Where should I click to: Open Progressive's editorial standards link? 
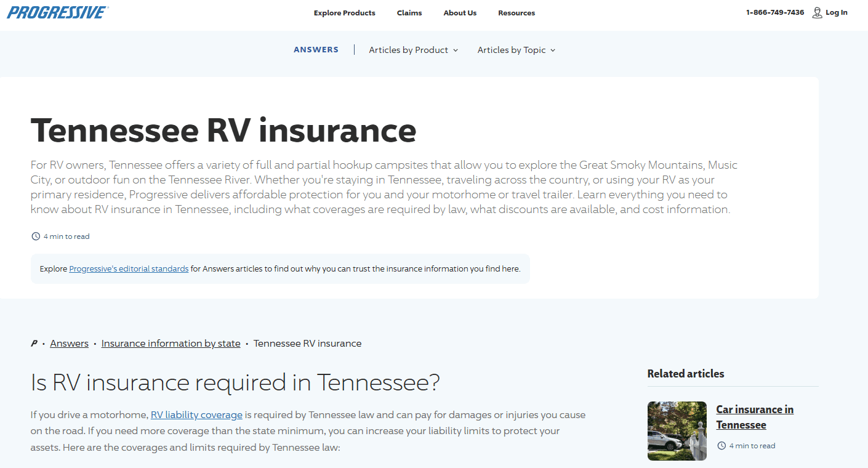click(129, 269)
